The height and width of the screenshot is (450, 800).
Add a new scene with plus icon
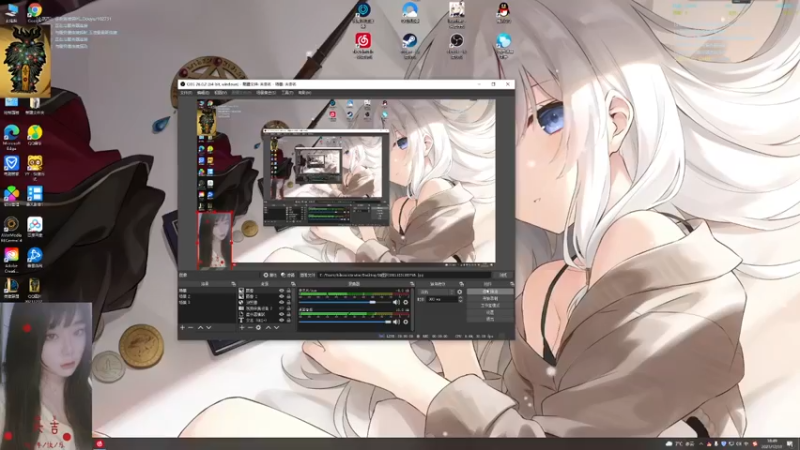[182, 328]
